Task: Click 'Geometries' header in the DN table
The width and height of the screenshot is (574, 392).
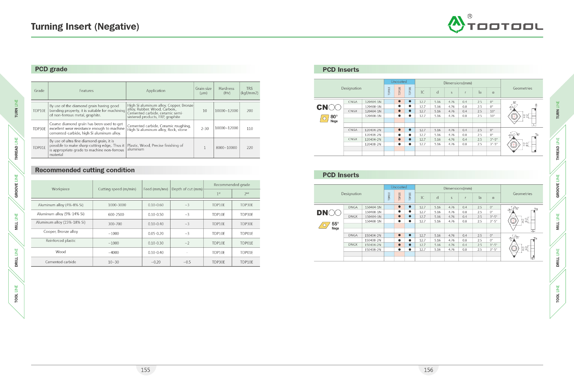Action: (x=522, y=194)
